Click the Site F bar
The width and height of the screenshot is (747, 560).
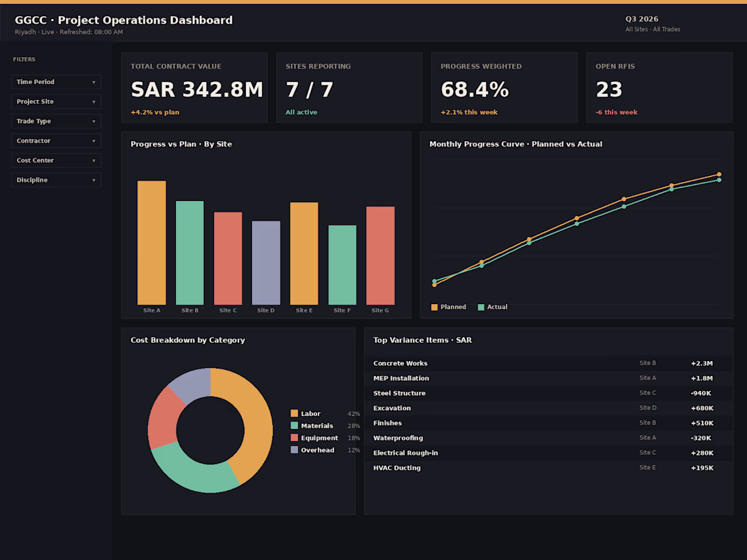click(x=342, y=265)
